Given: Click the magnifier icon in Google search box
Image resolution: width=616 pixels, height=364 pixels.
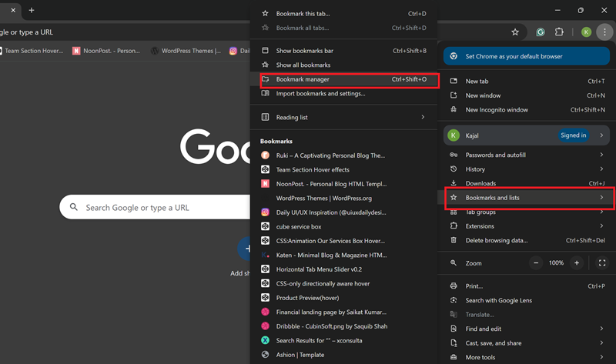Looking at the screenshot, I should (73, 207).
